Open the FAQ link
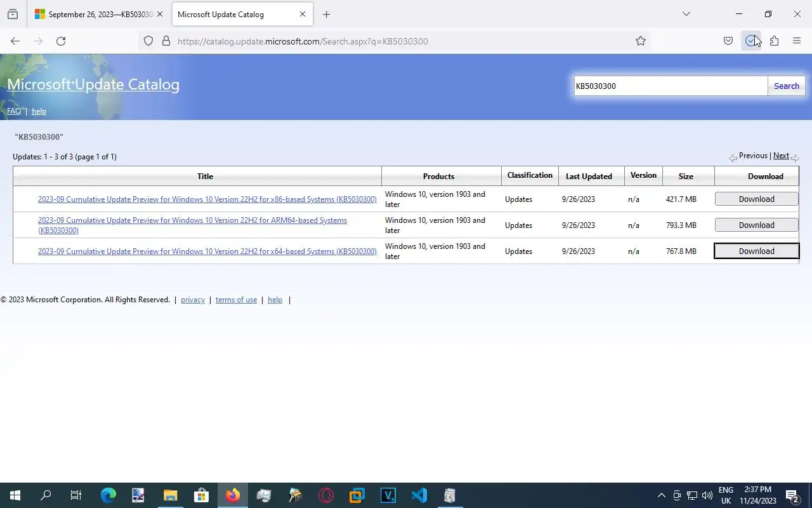 14,111
